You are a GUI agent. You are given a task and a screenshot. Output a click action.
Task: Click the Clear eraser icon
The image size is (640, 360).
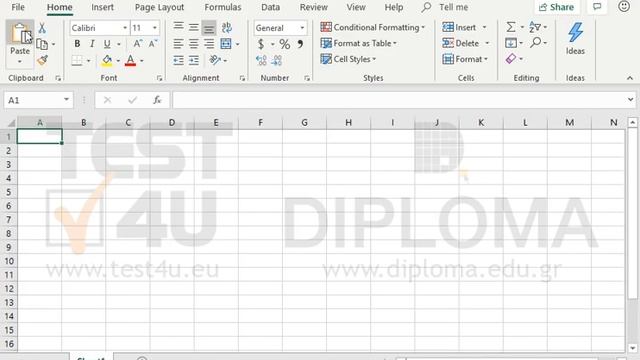click(x=511, y=59)
